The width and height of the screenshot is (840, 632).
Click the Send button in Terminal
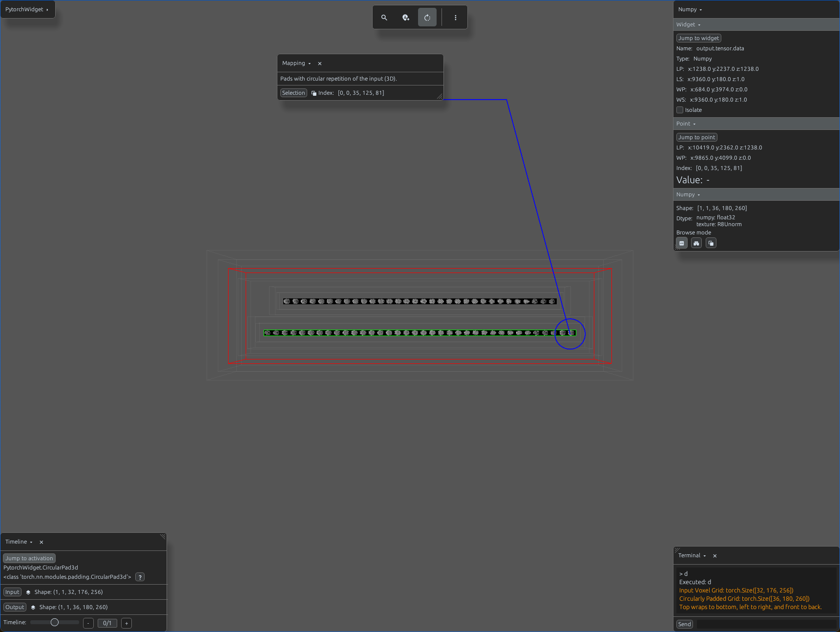click(685, 624)
